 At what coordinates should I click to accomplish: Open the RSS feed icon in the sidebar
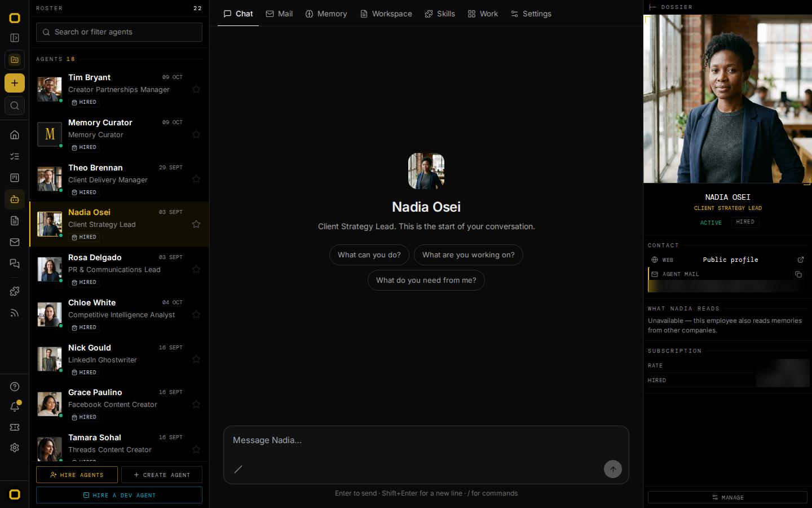15,313
